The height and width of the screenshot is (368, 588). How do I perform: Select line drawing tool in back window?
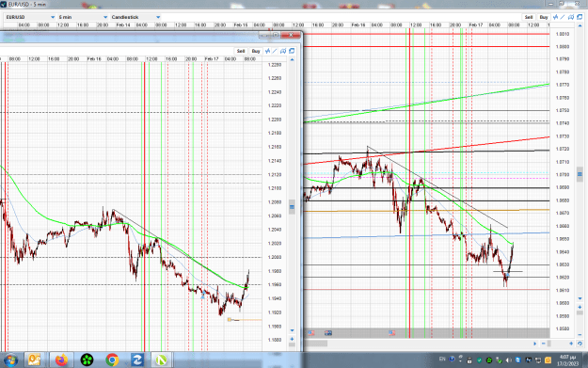pos(563,17)
